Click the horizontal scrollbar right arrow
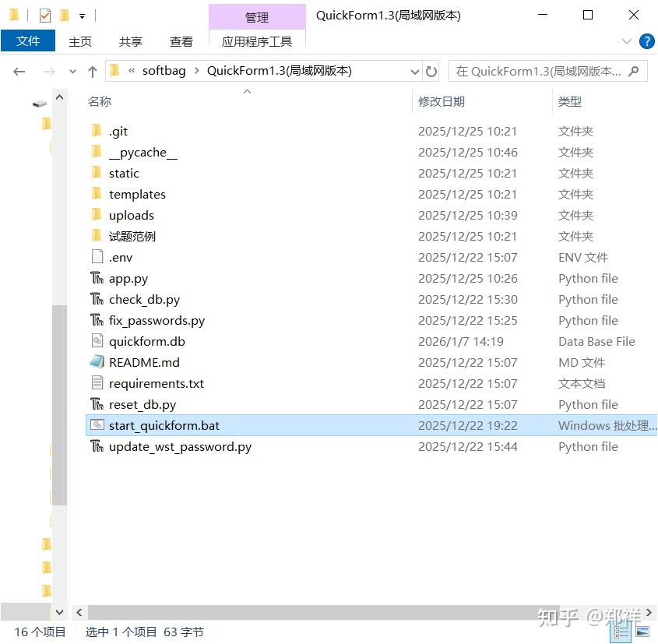The width and height of the screenshot is (658, 644). click(x=649, y=613)
